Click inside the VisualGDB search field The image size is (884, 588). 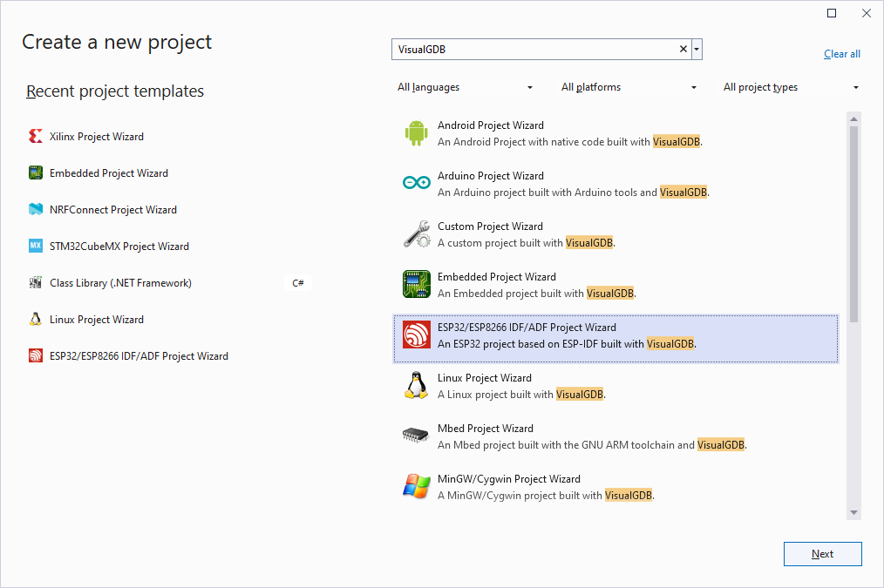(x=535, y=50)
